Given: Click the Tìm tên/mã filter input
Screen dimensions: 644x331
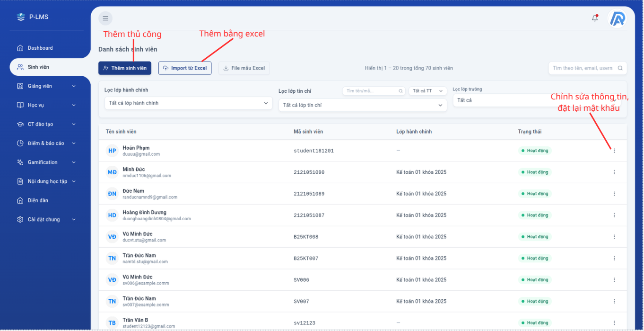Looking at the screenshot, I should coord(374,91).
